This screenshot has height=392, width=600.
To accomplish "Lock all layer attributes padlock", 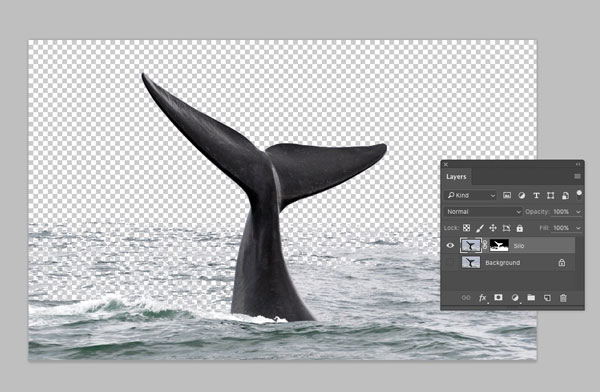I will pyautogui.click(x=520, y=228).
